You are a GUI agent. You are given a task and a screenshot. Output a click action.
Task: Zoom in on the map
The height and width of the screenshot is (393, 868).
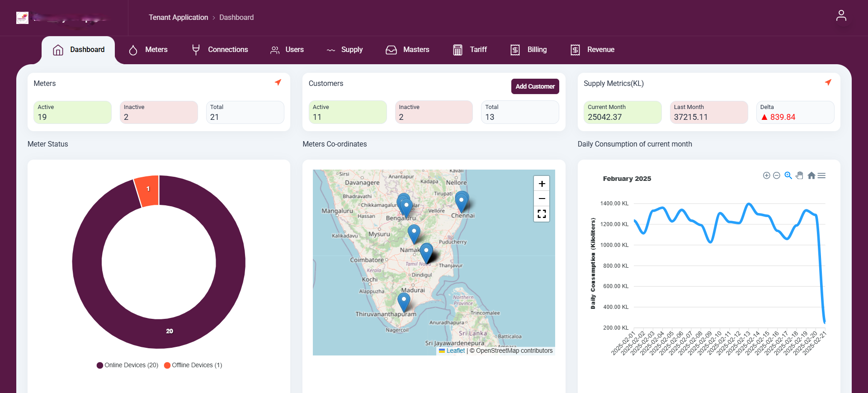[x=542, y=184]
